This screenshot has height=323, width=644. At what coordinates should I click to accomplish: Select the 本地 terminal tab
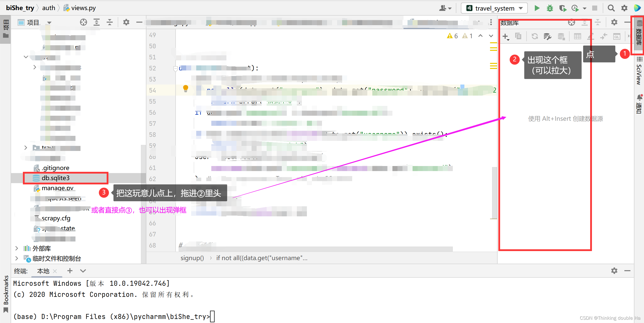point(43,271)
